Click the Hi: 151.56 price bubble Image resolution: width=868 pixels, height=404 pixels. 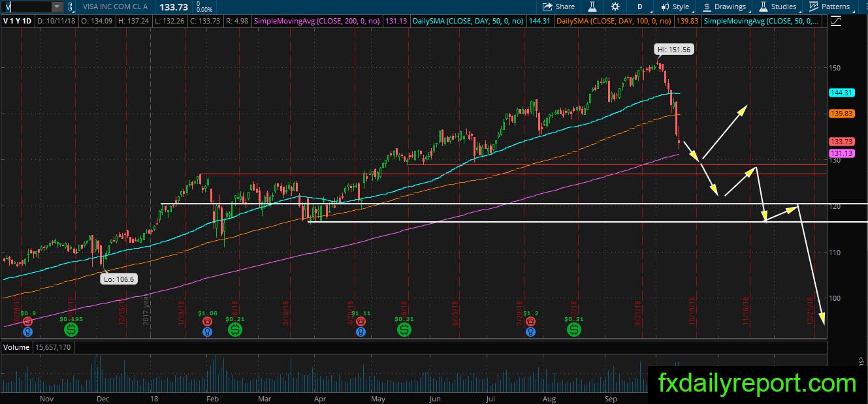coord(673,49)
